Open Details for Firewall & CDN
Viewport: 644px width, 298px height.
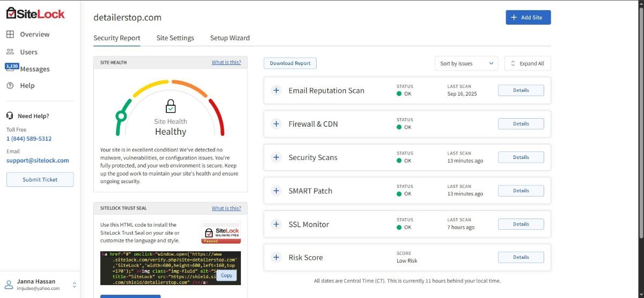coord(521,124)
